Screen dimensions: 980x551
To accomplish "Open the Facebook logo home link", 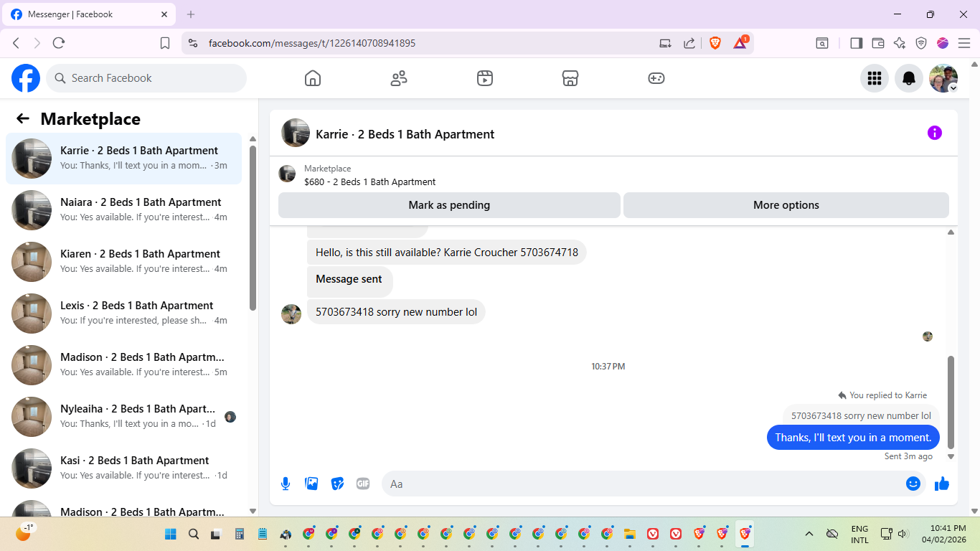I will click(26, 78).
